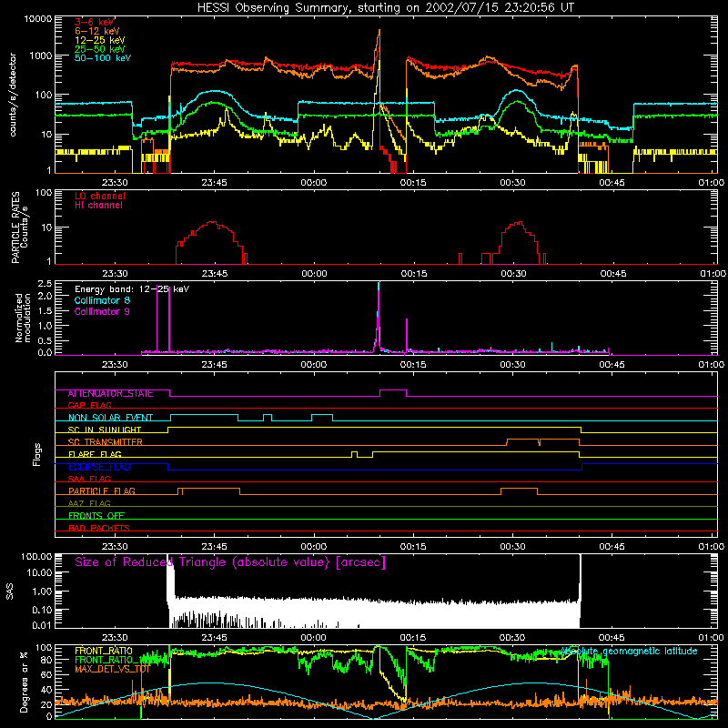Click the HI channel legend label
The image size is (728, 728).
98,206
